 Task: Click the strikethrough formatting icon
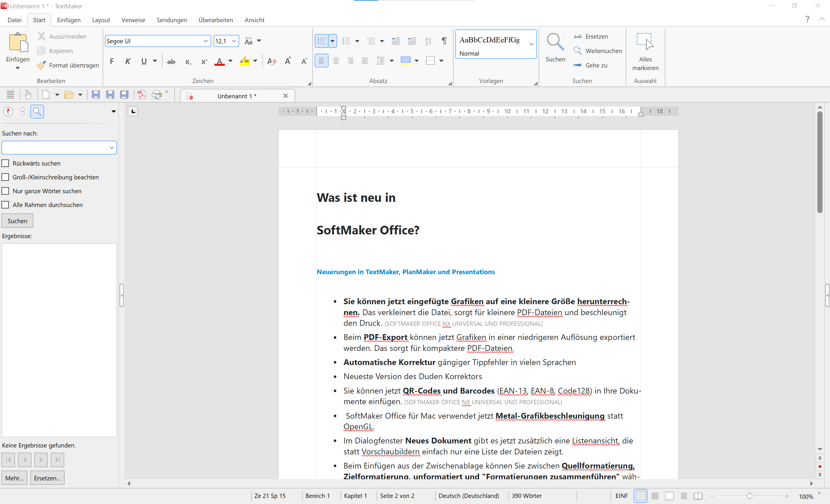(x=171, y=61)
